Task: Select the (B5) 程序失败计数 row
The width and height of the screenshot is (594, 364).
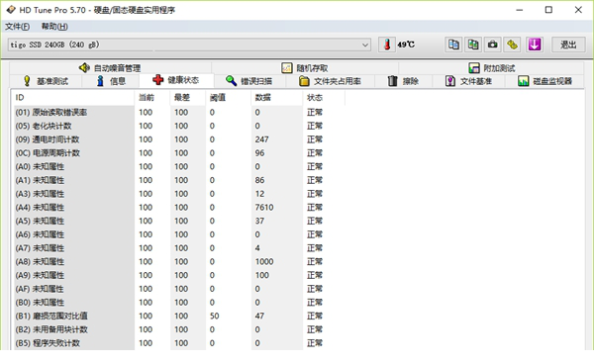Action: [178, 343]
